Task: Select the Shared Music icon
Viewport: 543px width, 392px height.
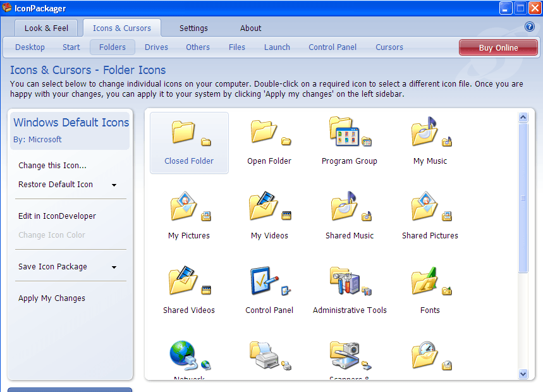Action: tap(349, 212)
